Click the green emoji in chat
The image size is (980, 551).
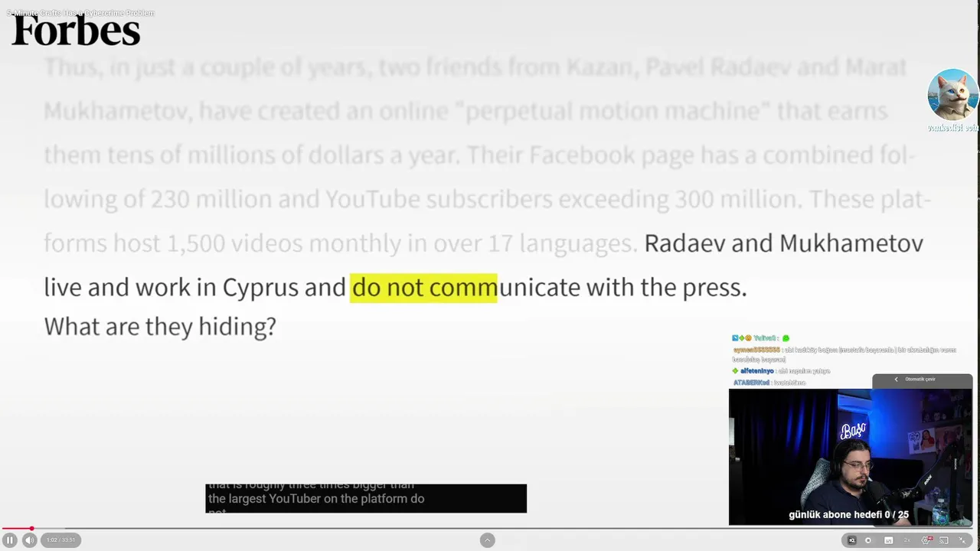(786, 337)
